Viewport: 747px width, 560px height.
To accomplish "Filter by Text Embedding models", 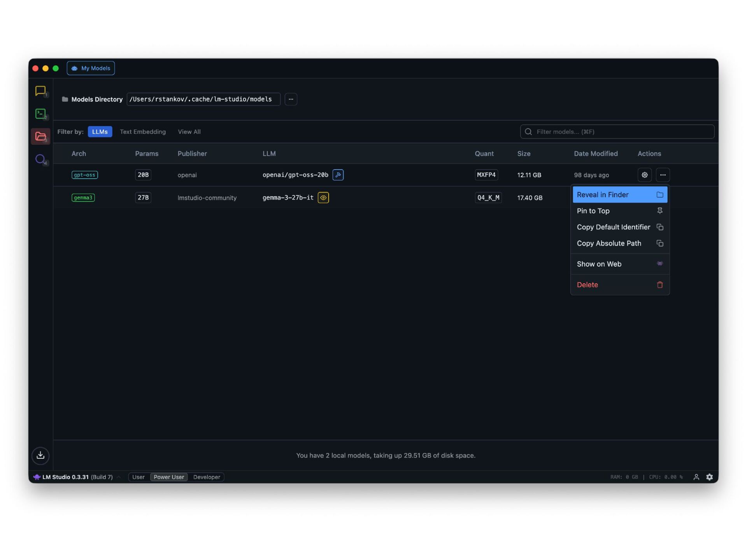I will 143,132.
